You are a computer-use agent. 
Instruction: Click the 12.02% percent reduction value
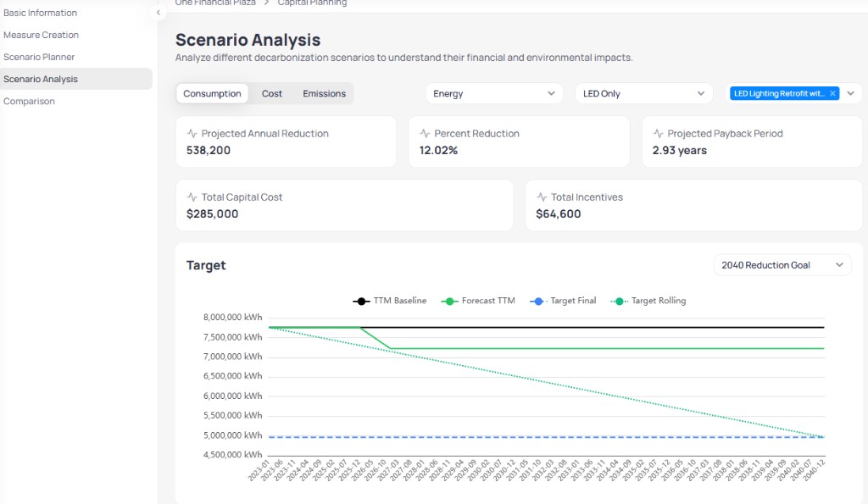pos(438,151)
